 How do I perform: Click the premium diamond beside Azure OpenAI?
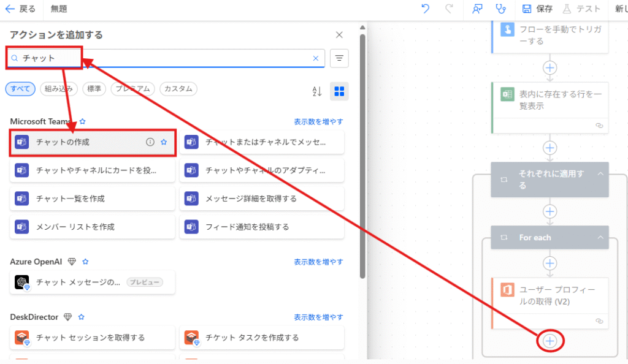tap(72, 262)
